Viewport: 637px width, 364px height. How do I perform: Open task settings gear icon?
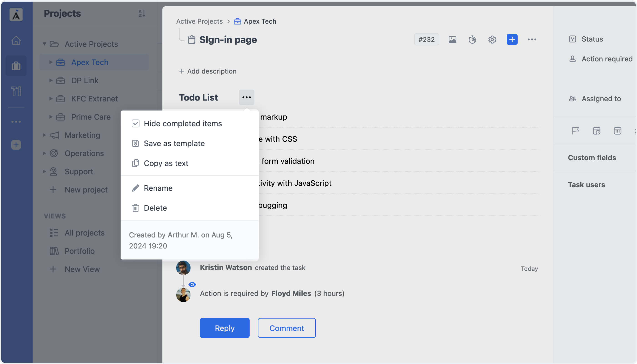pos(492,40)
